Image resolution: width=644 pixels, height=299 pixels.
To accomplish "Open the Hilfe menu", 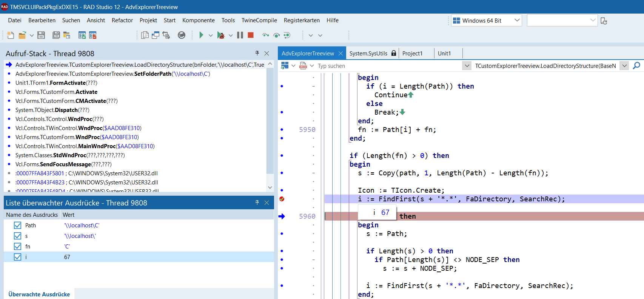I will pyautogui.click(x=333, y=20).
